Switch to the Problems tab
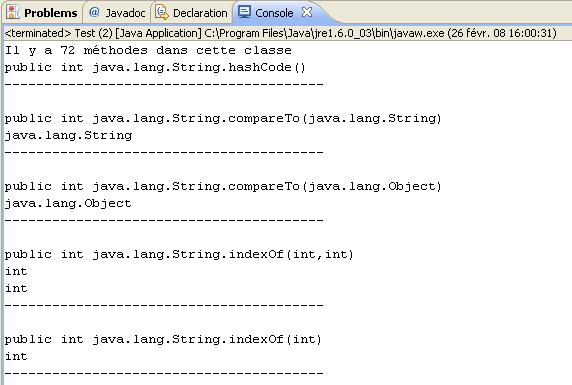572x385 pixels. click(x=42, y=13)
